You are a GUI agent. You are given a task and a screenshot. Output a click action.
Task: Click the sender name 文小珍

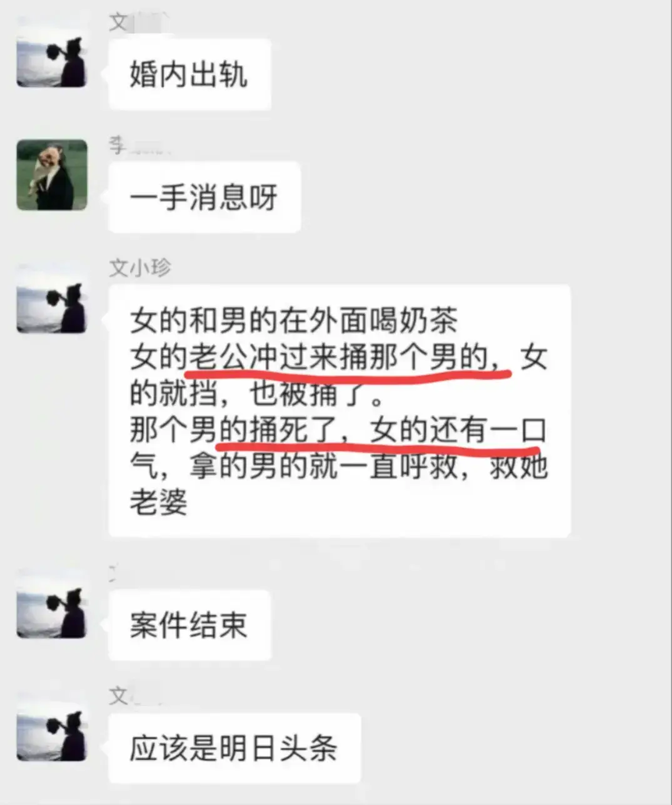point(140,268)
